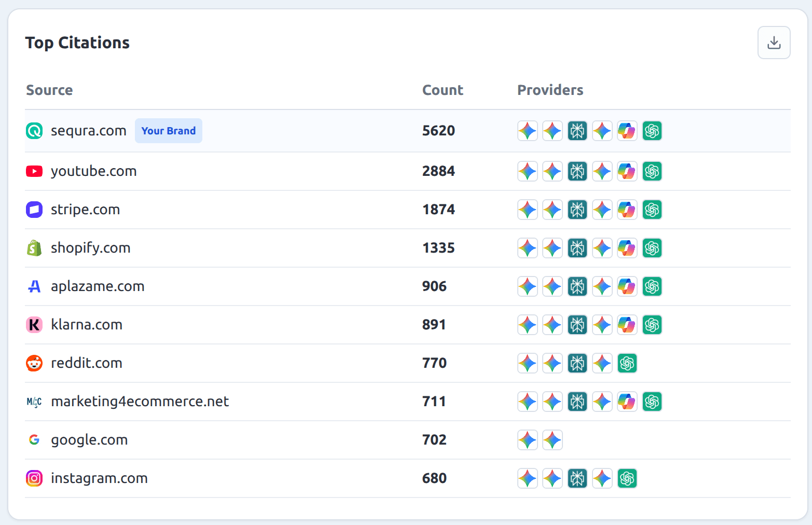This screenshot has width=812, height=525.
Task: Click the Klarna pink K favicon
Action: click(x=34, y=325)
